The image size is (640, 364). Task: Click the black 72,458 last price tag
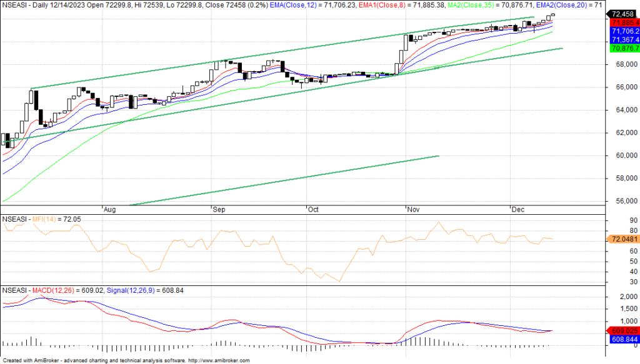623,13
